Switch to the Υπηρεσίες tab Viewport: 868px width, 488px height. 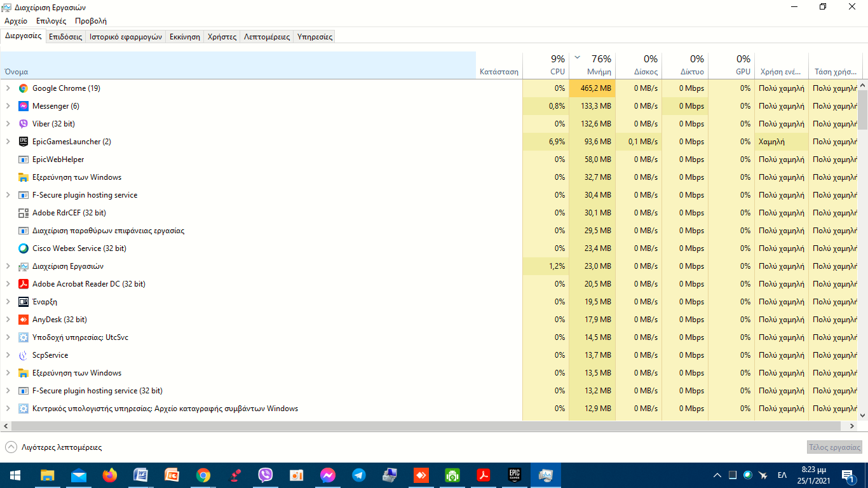pos(315,37)
